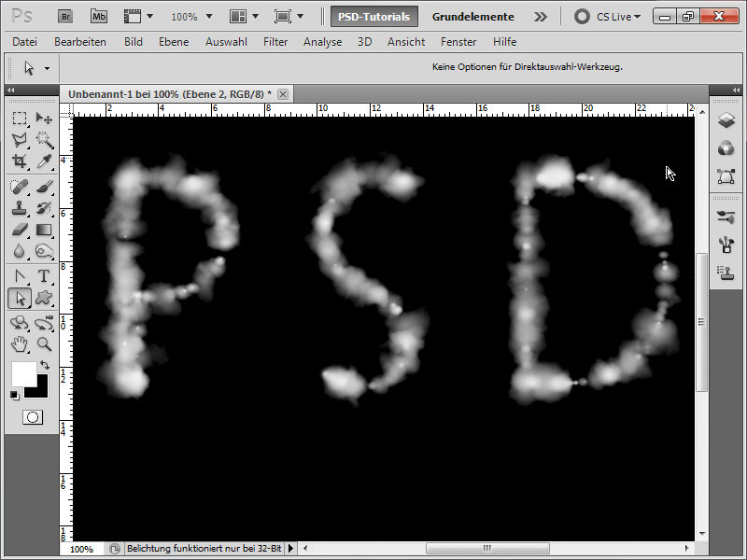Image resolution: width=747 pixels, height=560 pixels.
Task: Close the Unbenannt-1 document tab
Action: coord(283,94)
